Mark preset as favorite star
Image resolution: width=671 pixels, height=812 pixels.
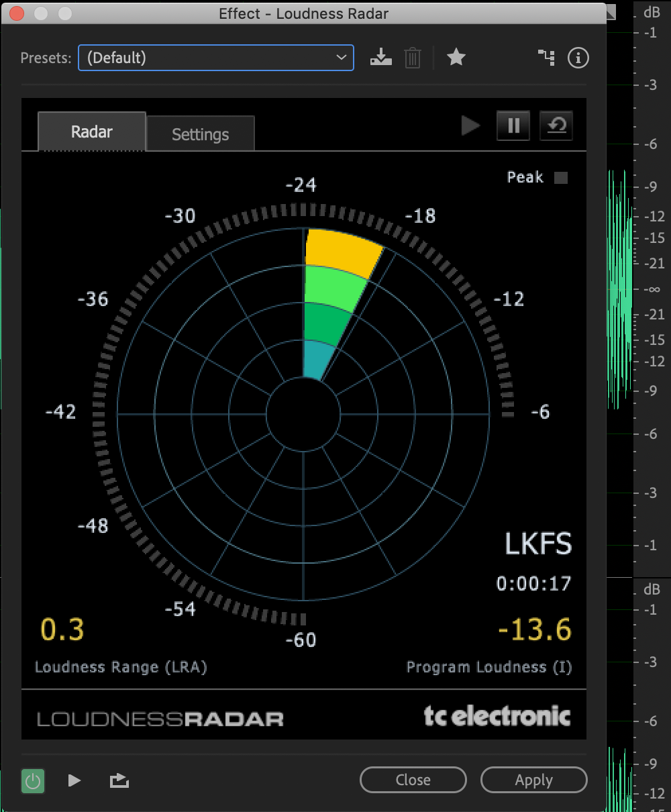(x=456, y=57)
